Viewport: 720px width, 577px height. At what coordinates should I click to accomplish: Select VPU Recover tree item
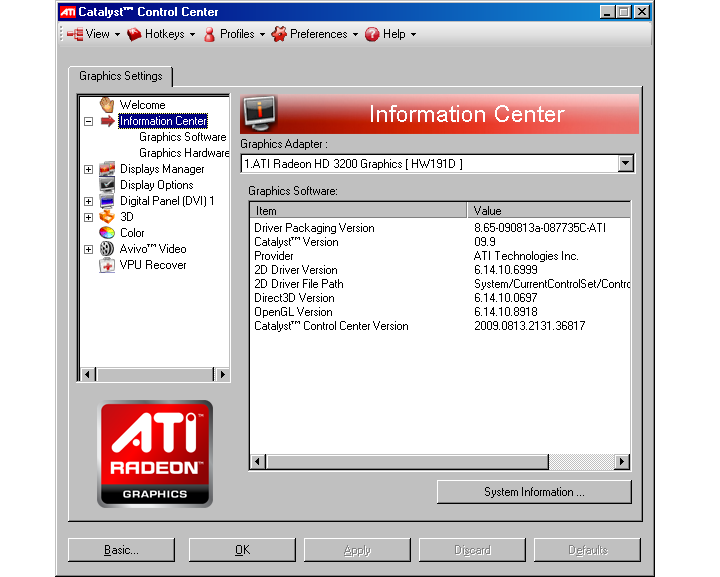(x=153, y=265)
